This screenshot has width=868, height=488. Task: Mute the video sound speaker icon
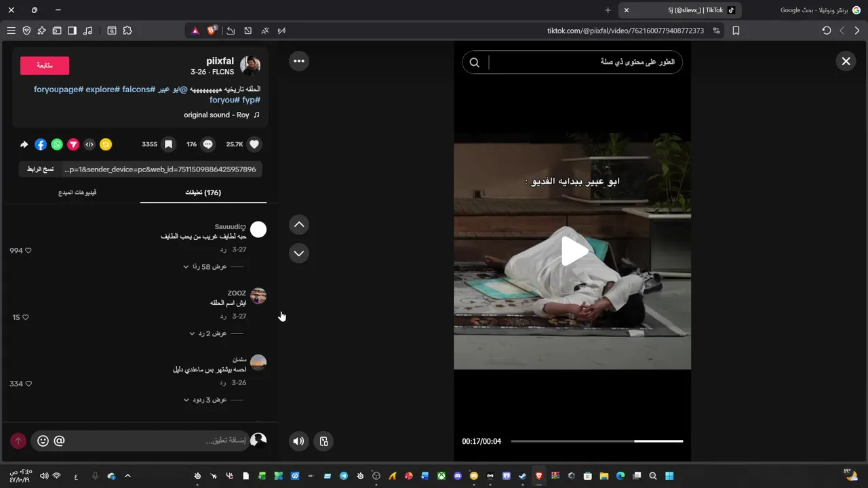(298, 441)
